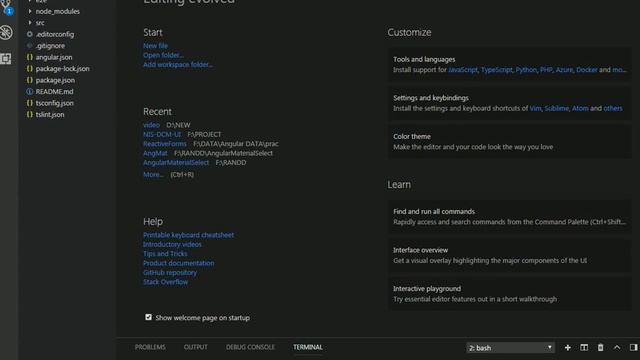The height and width of the screenshot is (360, 640).
Task: Open tsconfig.json in explorer
Action: [x=55, y=103]
